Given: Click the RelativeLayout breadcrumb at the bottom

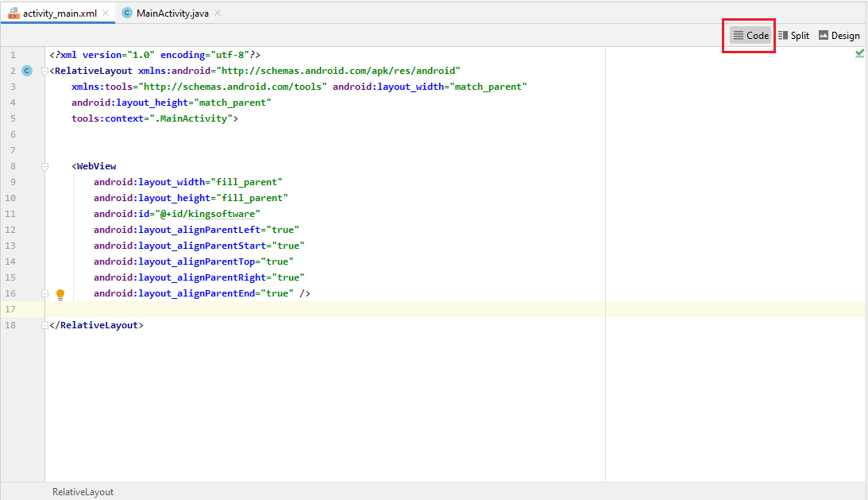Looking at the screenshot, I should click(x=83, y=492).
